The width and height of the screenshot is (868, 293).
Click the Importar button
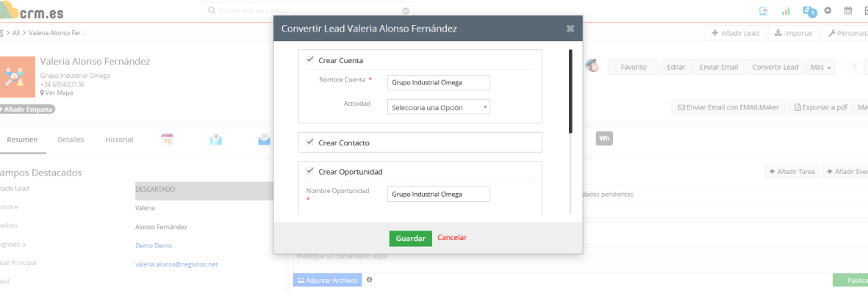pyautogui.click(x=793, y=33)
